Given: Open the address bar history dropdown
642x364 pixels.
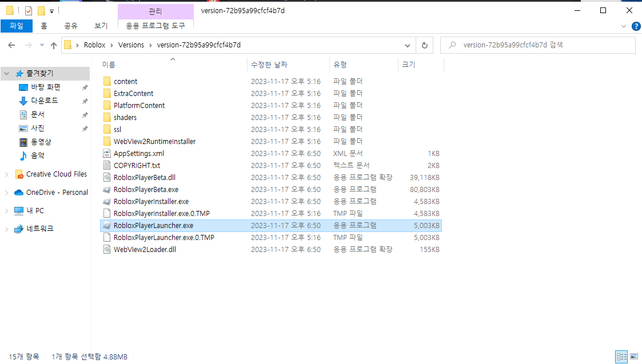Looking at the screenshot, I should point(408,45).
